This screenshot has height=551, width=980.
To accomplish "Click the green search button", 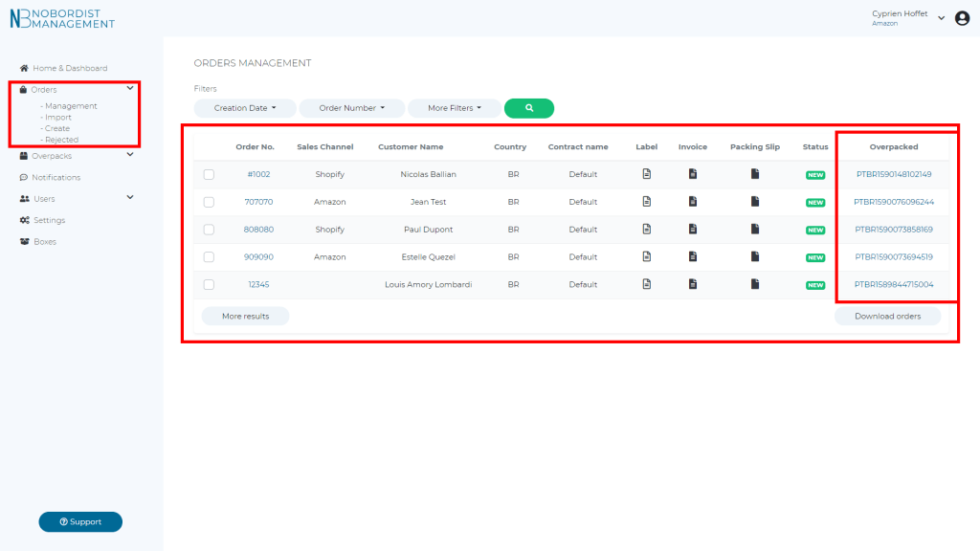I will pyautogui.click(x=528, y=108).
